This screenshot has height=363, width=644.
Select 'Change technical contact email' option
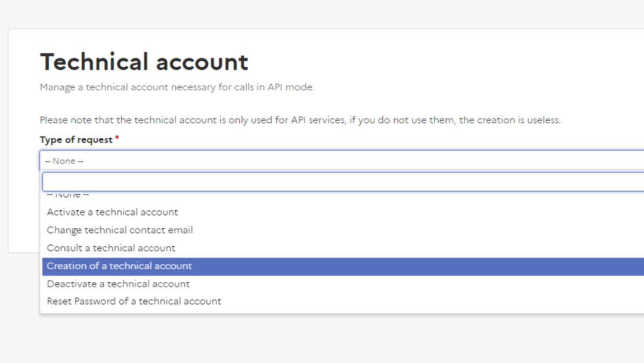pyautogui.click(x=119, y=230)
